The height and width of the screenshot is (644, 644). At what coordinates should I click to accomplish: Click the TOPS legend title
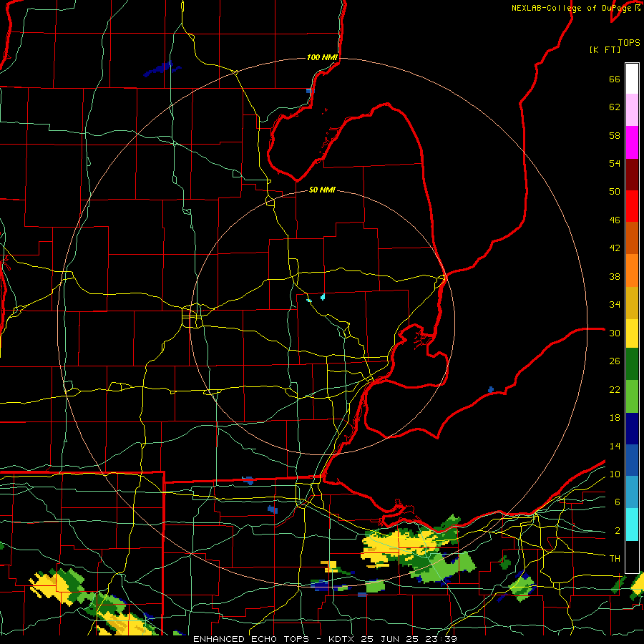click(629, 43)
